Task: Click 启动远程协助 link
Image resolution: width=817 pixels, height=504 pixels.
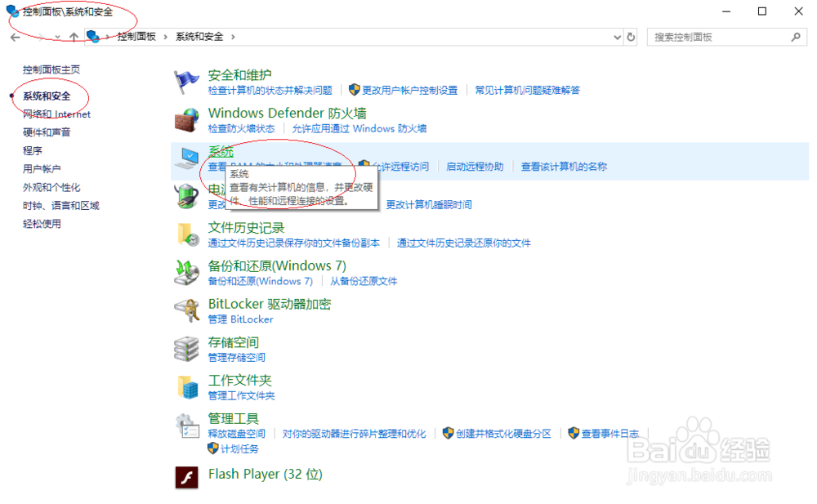Action: click(x=475, y=167)
